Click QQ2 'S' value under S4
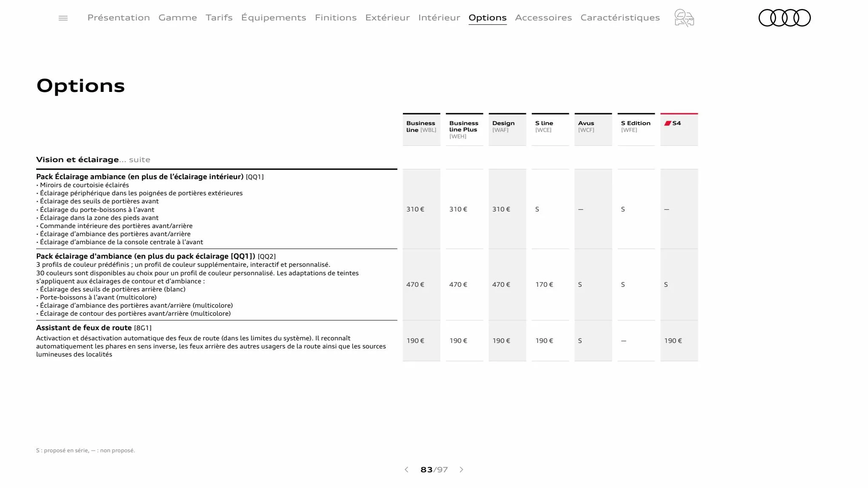Image resolution: width=868 pixels, height=488 pixels. (x=666, y=285)
